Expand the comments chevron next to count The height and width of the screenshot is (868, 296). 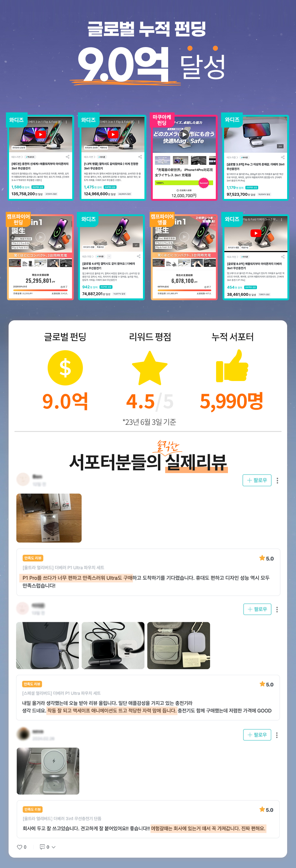[53, 847]
